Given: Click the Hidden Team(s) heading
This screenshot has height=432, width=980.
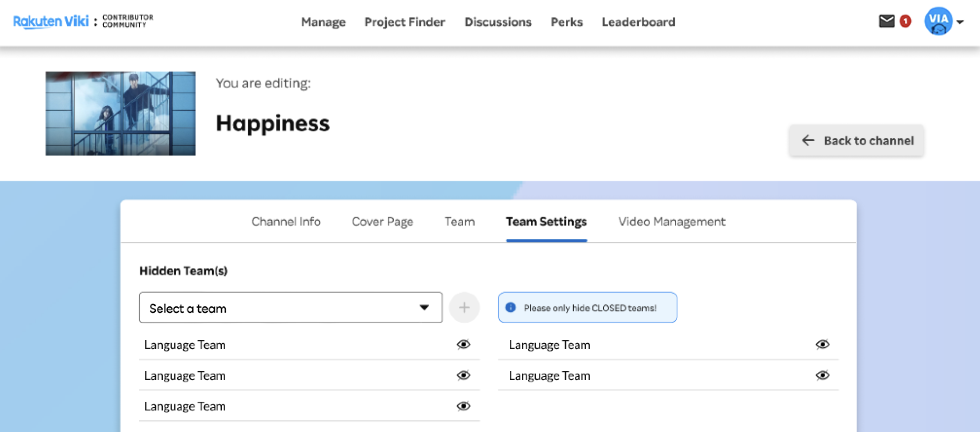Looking at the screenshot, I should [184, 271].
